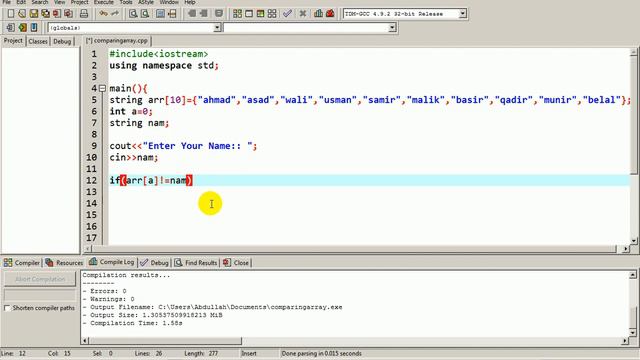Viewport: 640px width, 360px height.
Task: Click the Go to Function toolbar icon
Action: (x=160, y=13)
